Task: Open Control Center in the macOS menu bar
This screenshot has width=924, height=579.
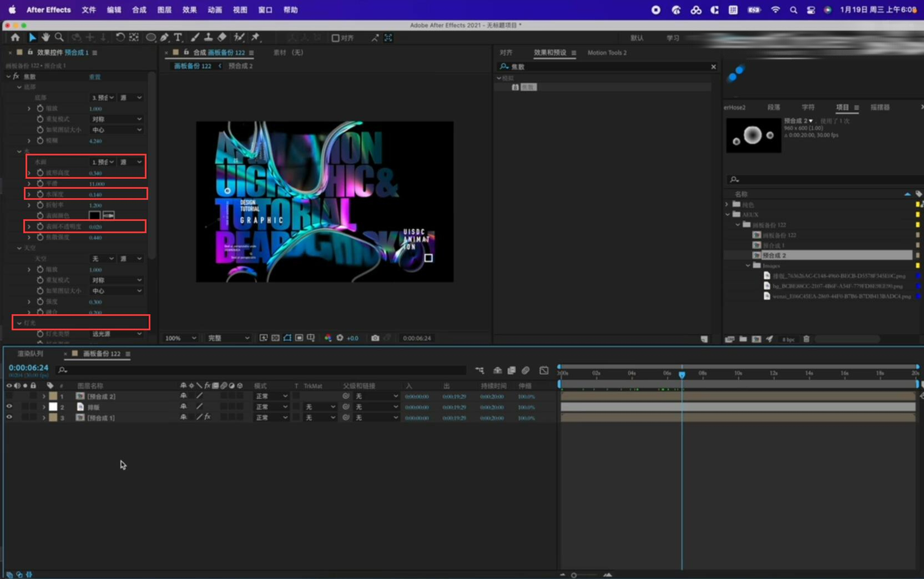Action: click(x=811, y=9)
